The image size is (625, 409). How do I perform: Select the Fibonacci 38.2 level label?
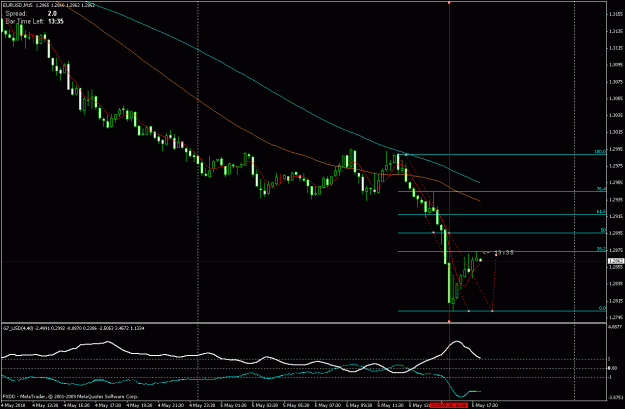[x=601, y=249]
